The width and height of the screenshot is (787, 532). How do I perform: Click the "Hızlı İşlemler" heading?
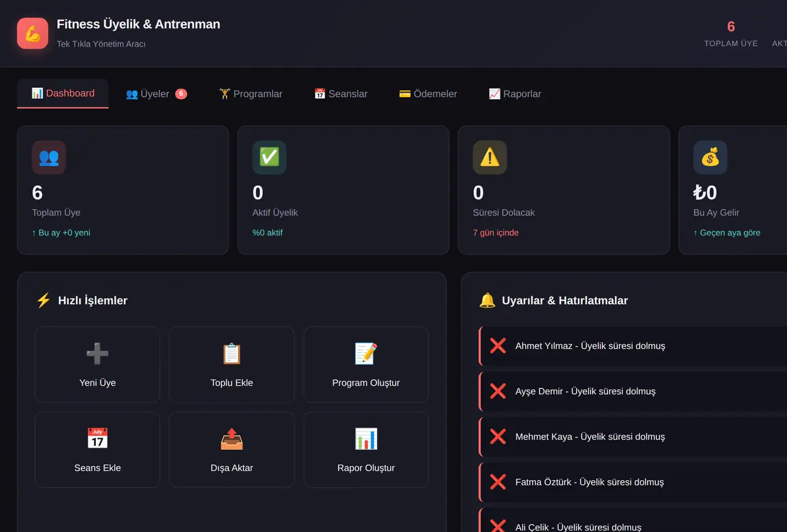coord(92,300)
